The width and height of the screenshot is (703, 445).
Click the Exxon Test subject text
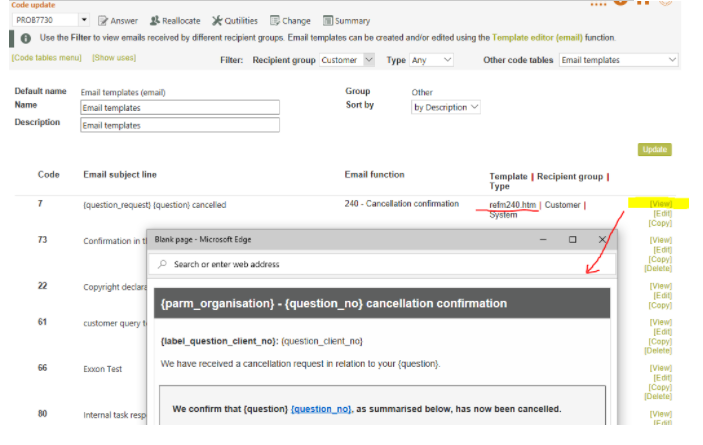[102, 369]
